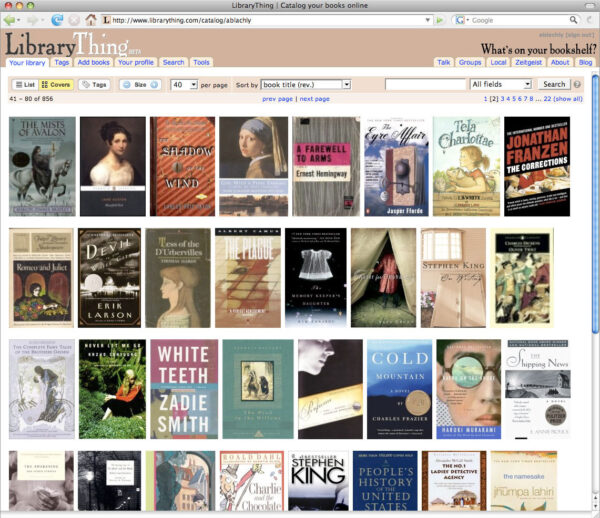Open The Plague cover
The image size is (600, 518).
point(248,278)
